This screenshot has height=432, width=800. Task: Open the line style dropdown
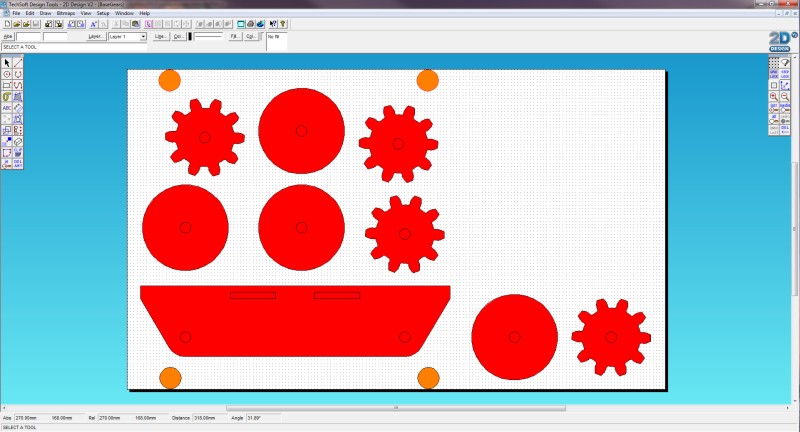point(207,36)
